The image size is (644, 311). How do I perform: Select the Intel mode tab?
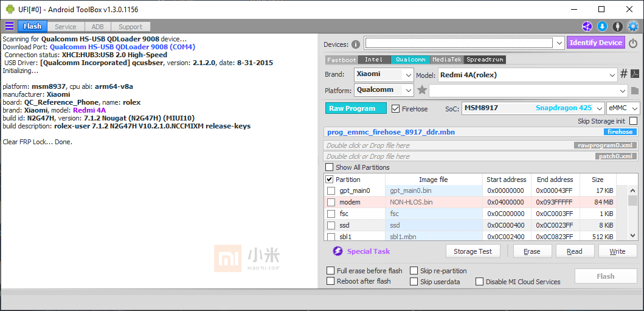coord(374,60)
